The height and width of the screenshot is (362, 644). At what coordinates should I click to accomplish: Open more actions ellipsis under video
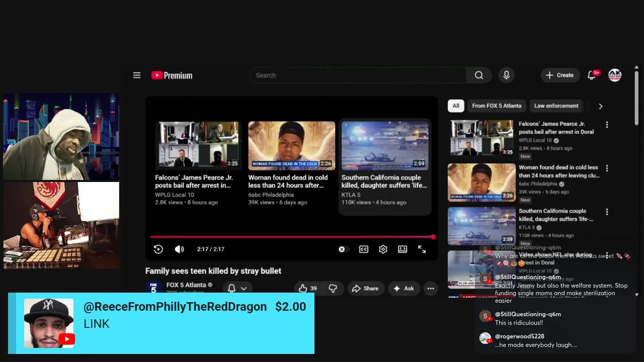(431, 288)
